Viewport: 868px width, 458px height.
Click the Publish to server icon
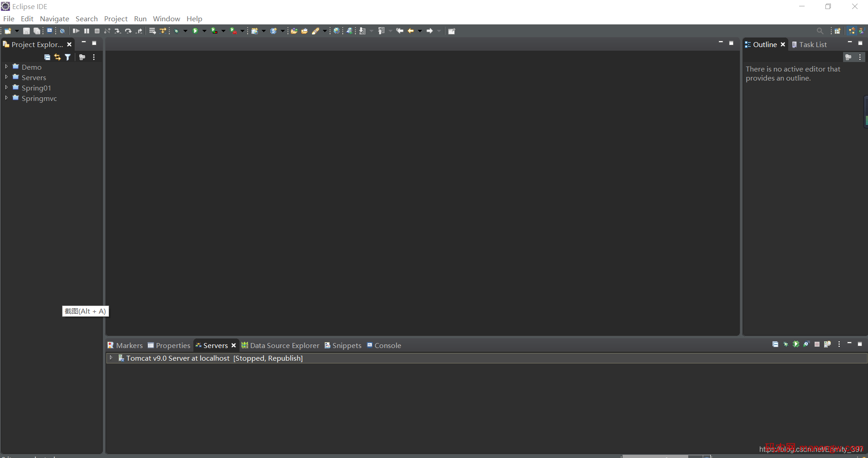coord(827,344)
